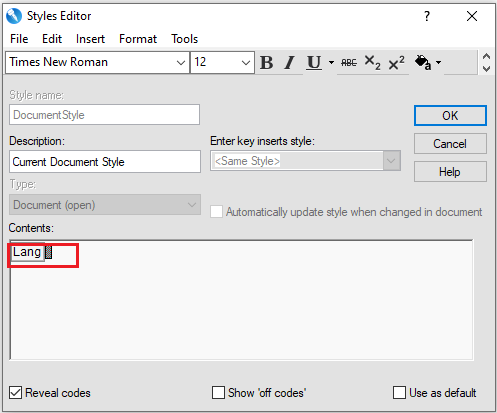
Task: Select the Subscript icon
Action: point(372,62)
